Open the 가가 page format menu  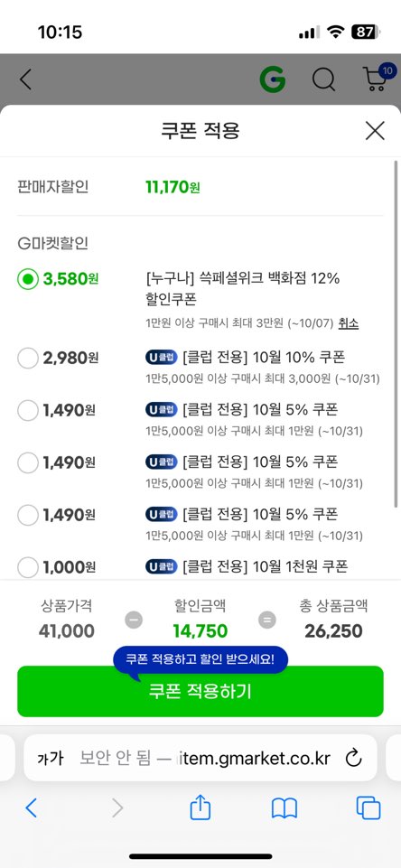coord(51,758)
